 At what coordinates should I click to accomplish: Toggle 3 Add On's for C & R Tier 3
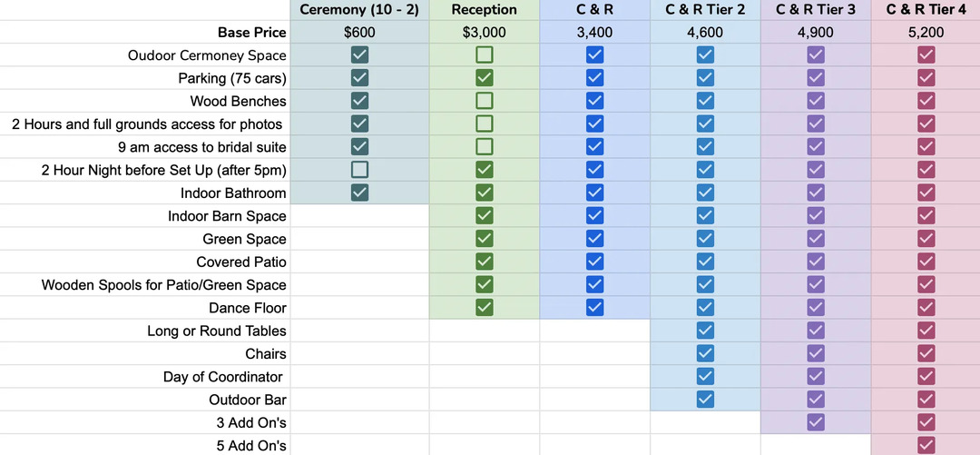[816, 422]
